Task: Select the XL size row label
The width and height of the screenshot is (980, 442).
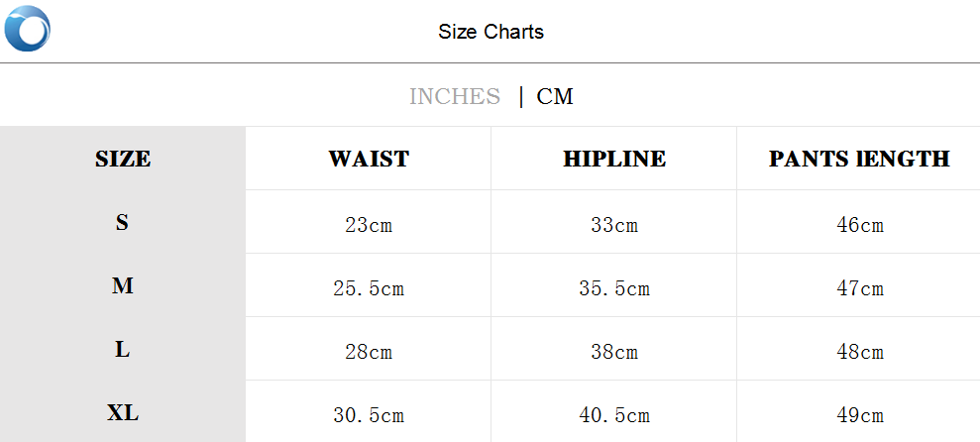Action: tap(122, 413)
